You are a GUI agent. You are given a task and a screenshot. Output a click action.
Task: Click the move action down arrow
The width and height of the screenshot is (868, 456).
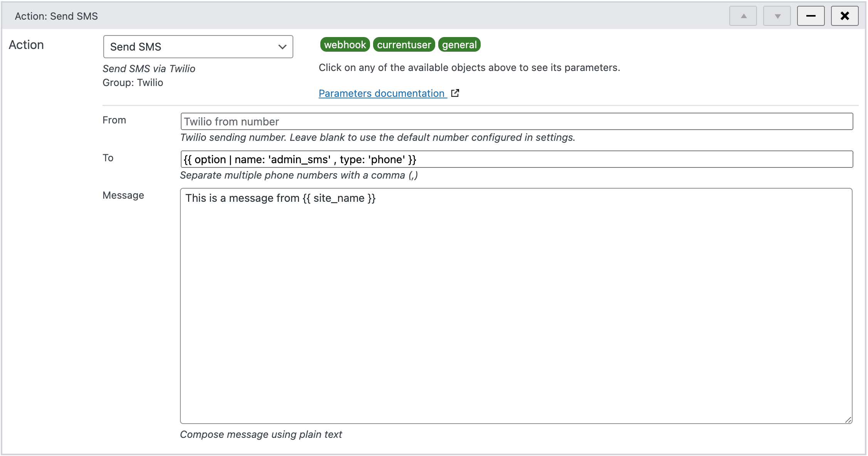[777, 15]
